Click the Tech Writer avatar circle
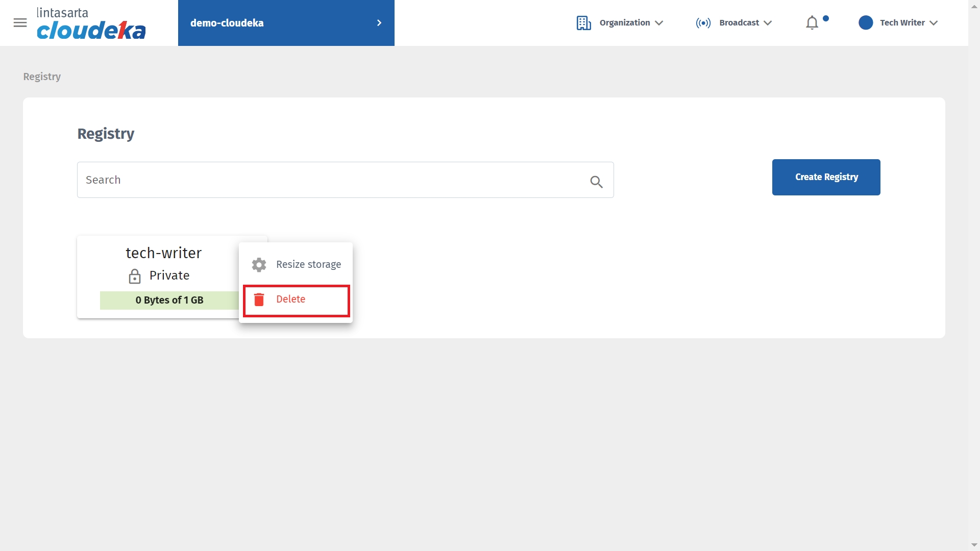Screen dimensions: 980x551 tap(866, 23)
